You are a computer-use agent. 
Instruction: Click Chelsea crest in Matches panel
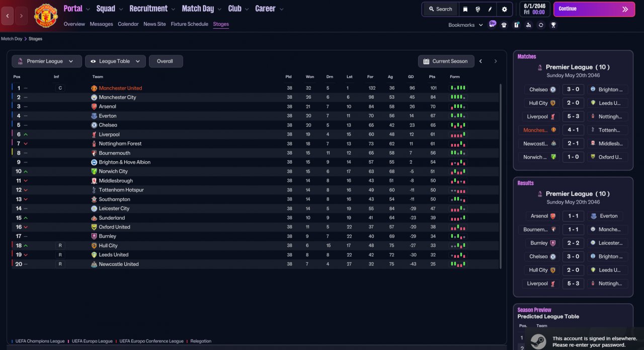553,90
